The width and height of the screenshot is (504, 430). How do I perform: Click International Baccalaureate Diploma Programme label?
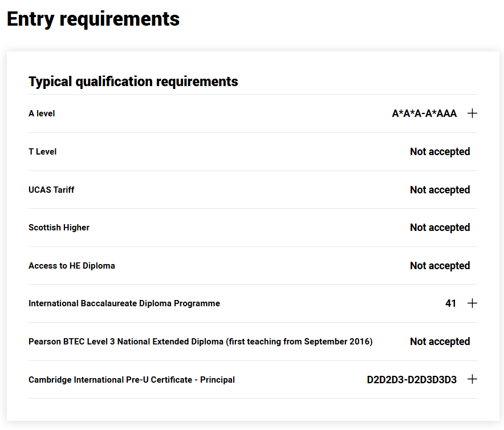tap(124, 303)
